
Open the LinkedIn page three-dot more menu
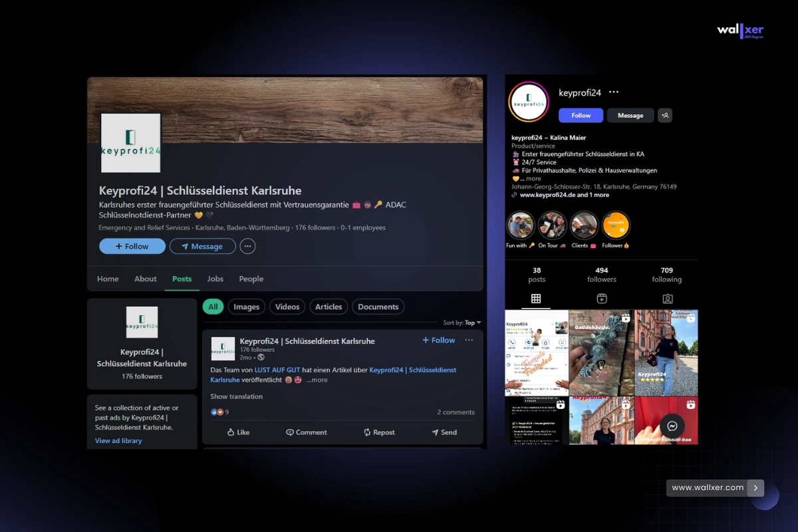pyautogui.click(x=247, y=246)
